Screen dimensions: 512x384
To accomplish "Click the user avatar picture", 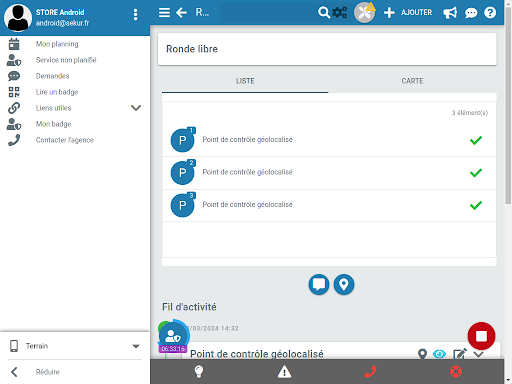I will click(x=18, y=18).
